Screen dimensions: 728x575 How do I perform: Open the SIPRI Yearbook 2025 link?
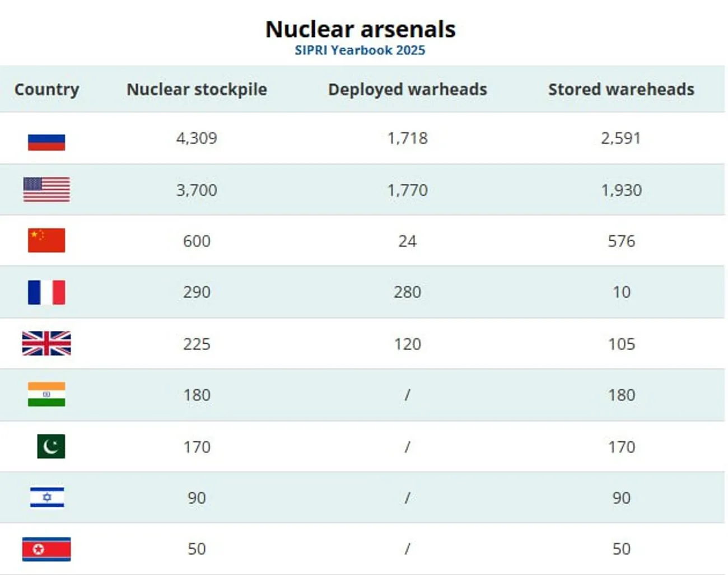click(x=360, y=50)
